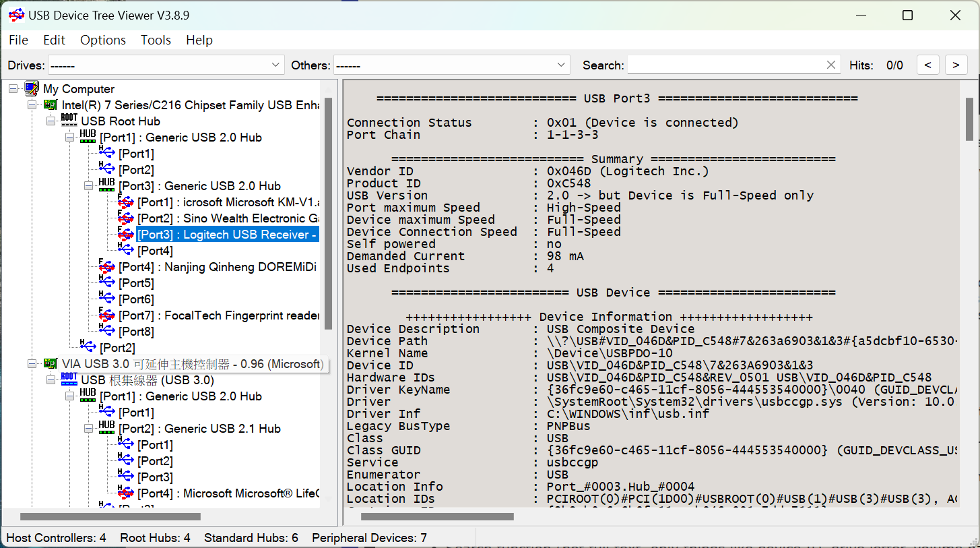Collapse the Port3 Generic USB 2.0 Hub

pos(89,186)
